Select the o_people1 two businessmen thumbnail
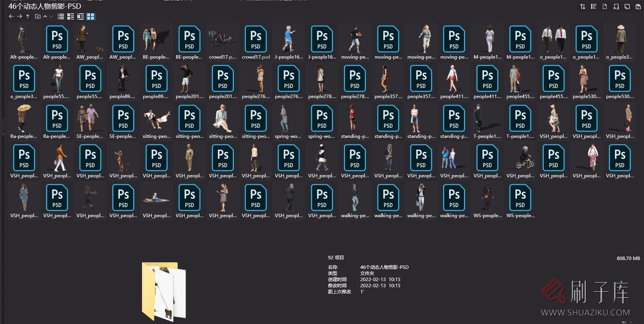Screen dimensions: 644x324 pos(554,39)
